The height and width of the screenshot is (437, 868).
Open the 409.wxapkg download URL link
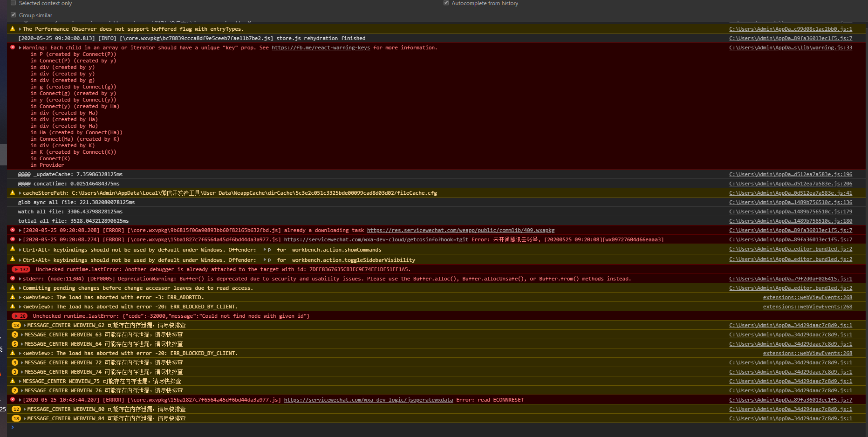[460, 230]
